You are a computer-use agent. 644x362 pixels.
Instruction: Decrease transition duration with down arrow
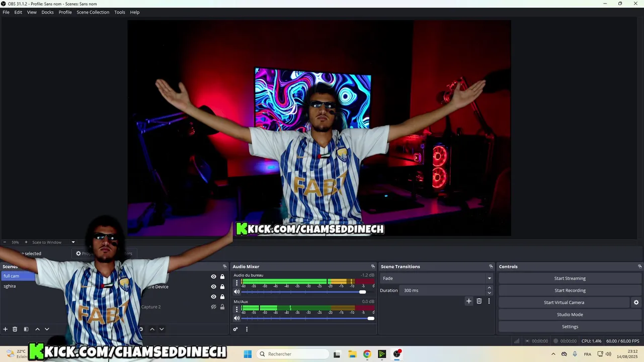(489, 293)
